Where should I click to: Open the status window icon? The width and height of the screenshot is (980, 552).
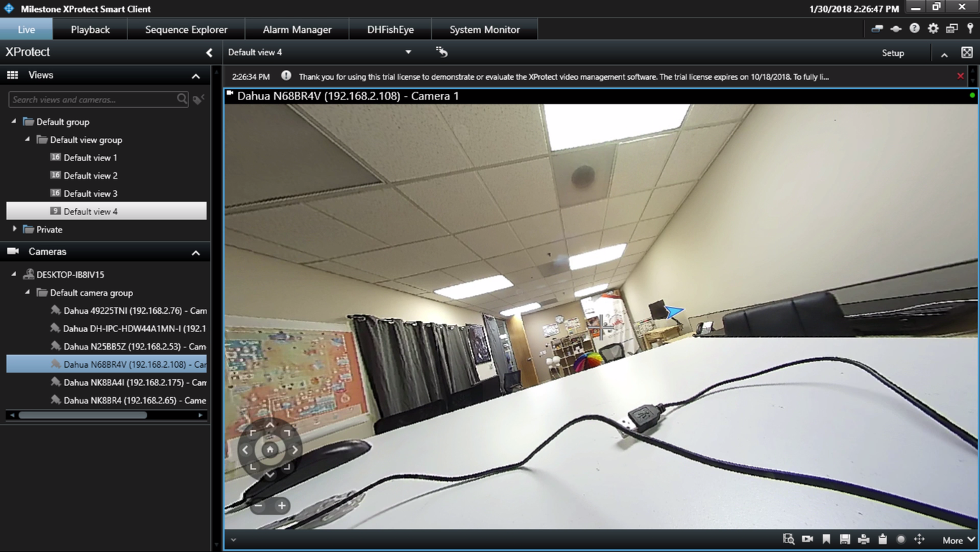877,29
